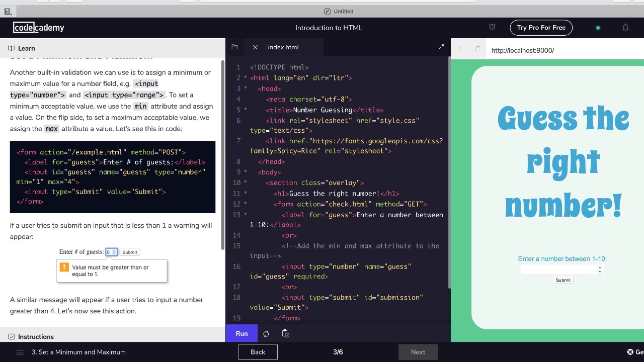The height and width of the screenshot is (362, 644).
Task: Click the example code block form tag
Action: click(101, 152)
